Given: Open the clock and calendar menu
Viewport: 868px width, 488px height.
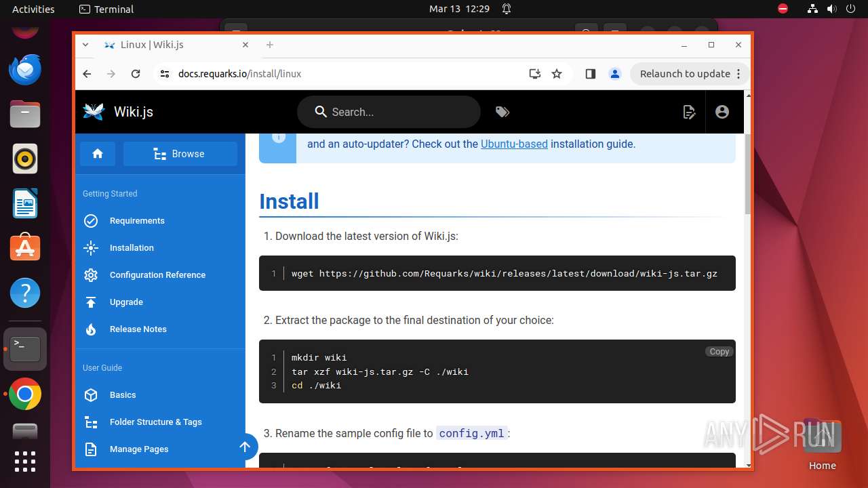Looking at the screenshot, I should [x=459, y=9].
